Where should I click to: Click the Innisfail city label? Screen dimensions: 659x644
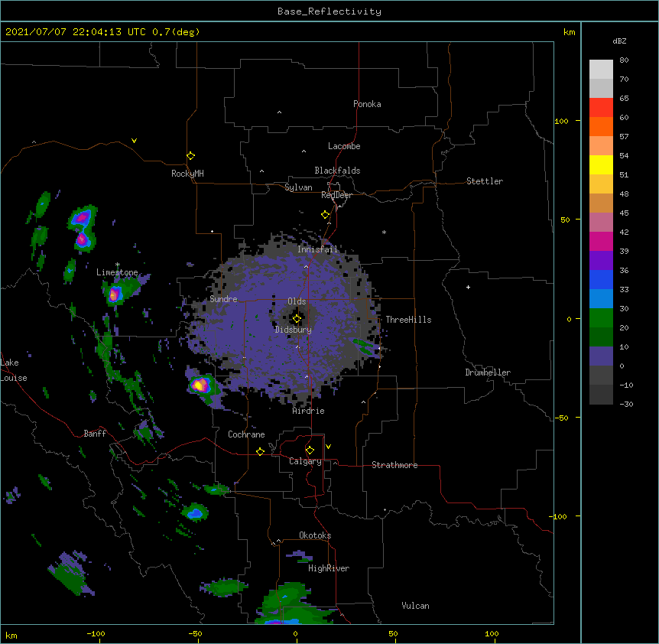tap(317, 249)
